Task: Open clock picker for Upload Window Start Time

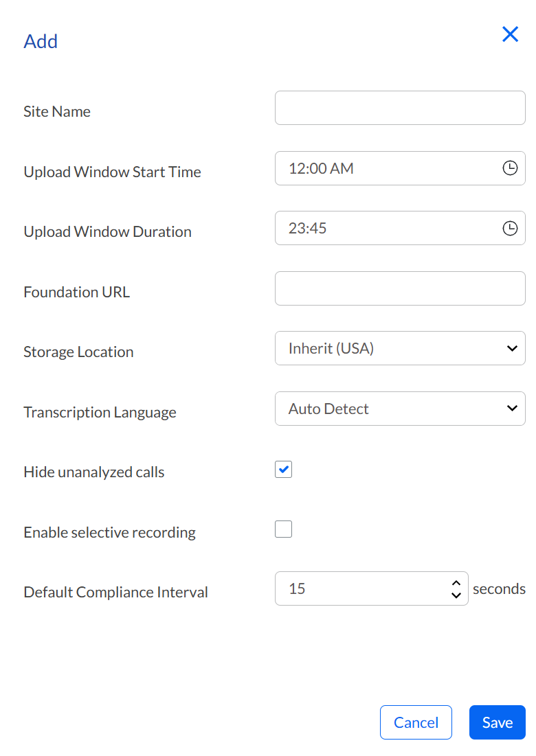Action: [x=510, y=168]
